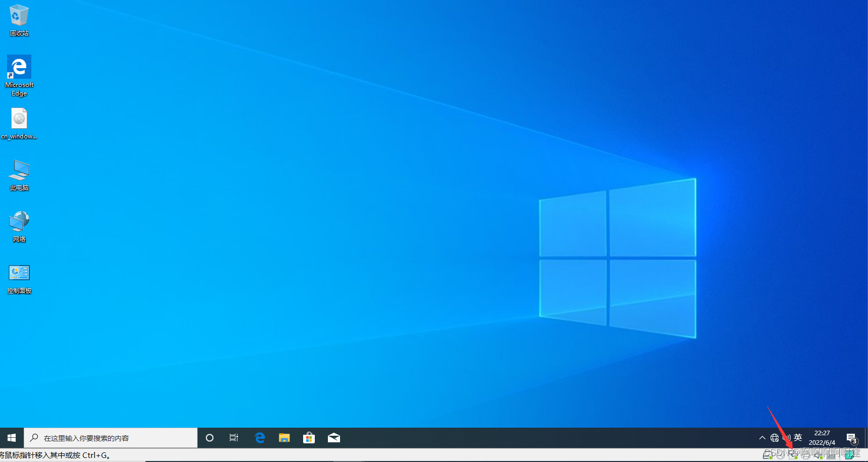Open the Network (网络) desktop icon

click(x=19, y=227)
